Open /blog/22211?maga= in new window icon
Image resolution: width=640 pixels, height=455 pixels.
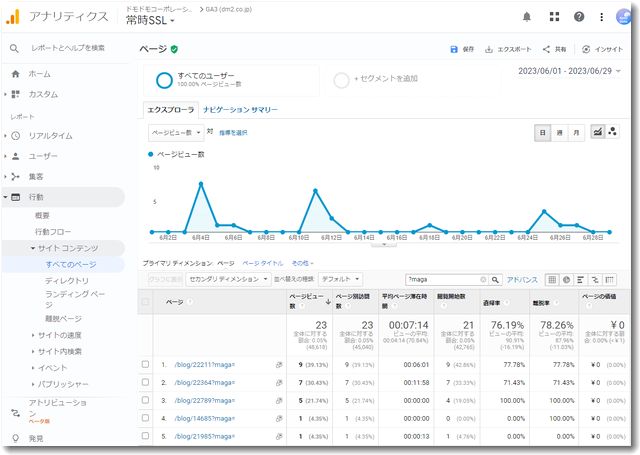pos(279,365)
